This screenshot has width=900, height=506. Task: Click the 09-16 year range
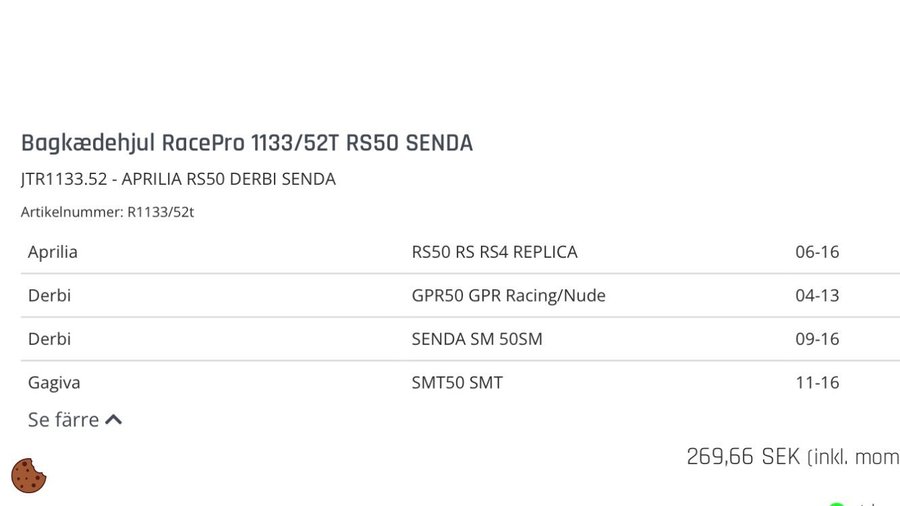tap(817, 339)
